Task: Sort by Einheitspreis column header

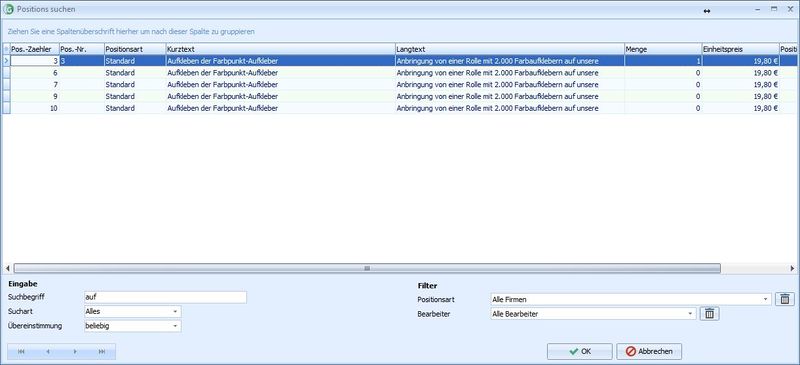Action: (740, 49)
